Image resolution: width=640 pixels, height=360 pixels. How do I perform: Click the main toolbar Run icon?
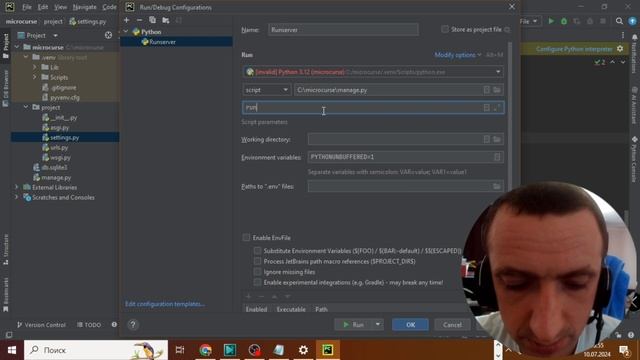tap(551, 21)
